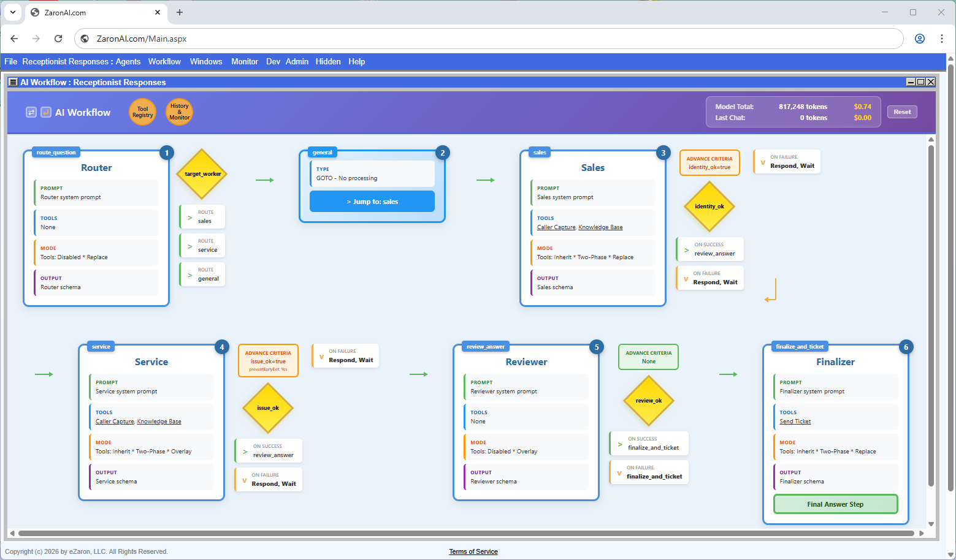Open Sales Advance Criteria identity_ok=true box

(x=709, y=163)
